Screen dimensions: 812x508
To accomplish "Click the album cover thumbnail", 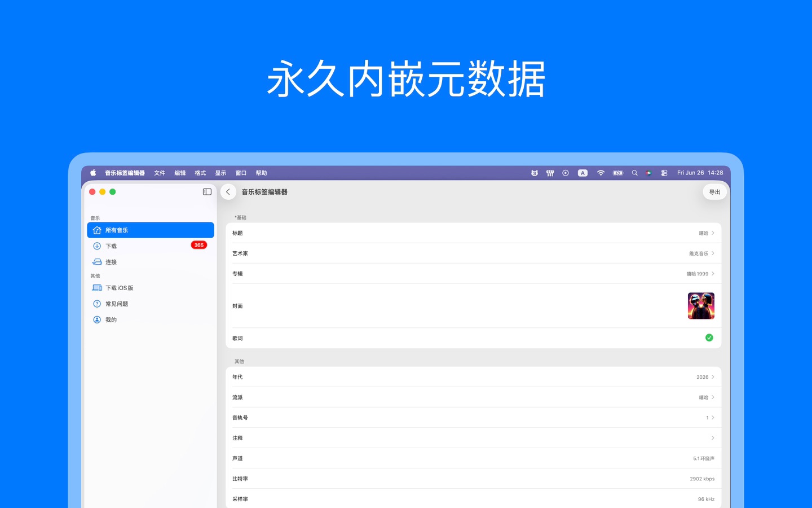I will tap(701, 306).
